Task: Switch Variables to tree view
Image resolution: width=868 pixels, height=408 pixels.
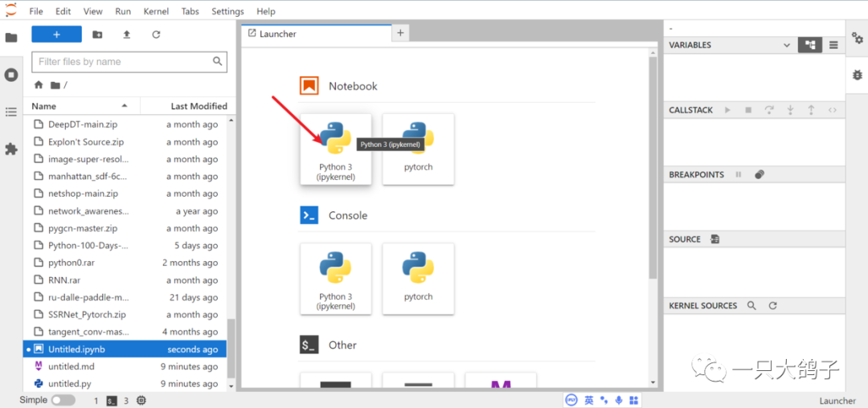Action: coord(809,45)
